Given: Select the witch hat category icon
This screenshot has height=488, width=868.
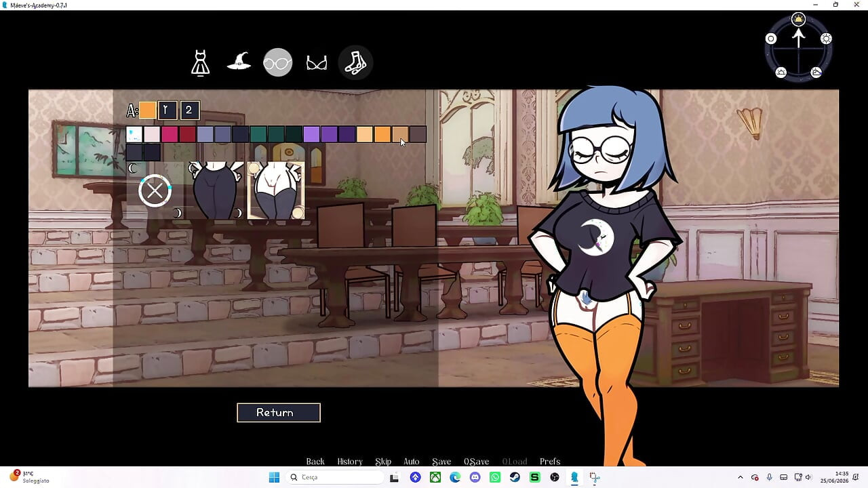Looking at the screenshot, I should 239,62.
